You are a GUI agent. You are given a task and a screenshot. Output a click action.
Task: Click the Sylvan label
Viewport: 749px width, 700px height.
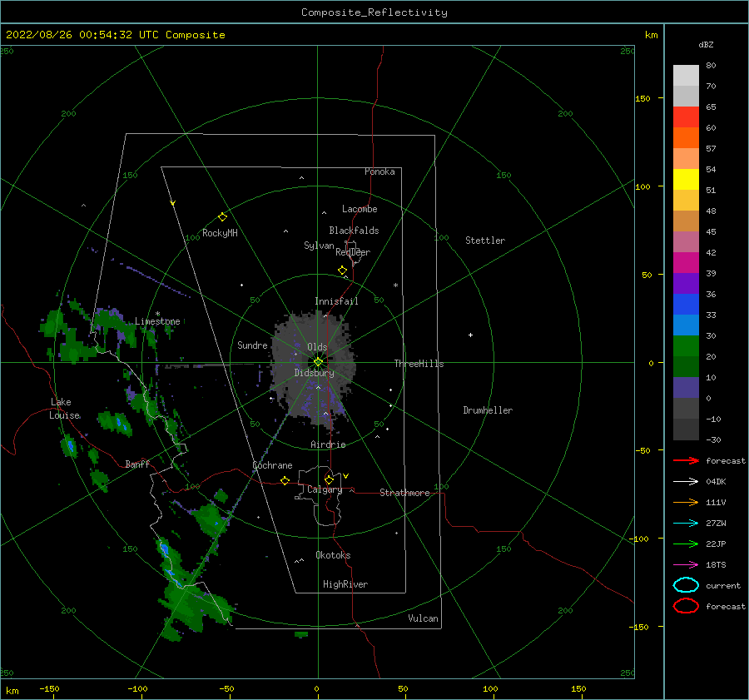[x=319, y=246]
